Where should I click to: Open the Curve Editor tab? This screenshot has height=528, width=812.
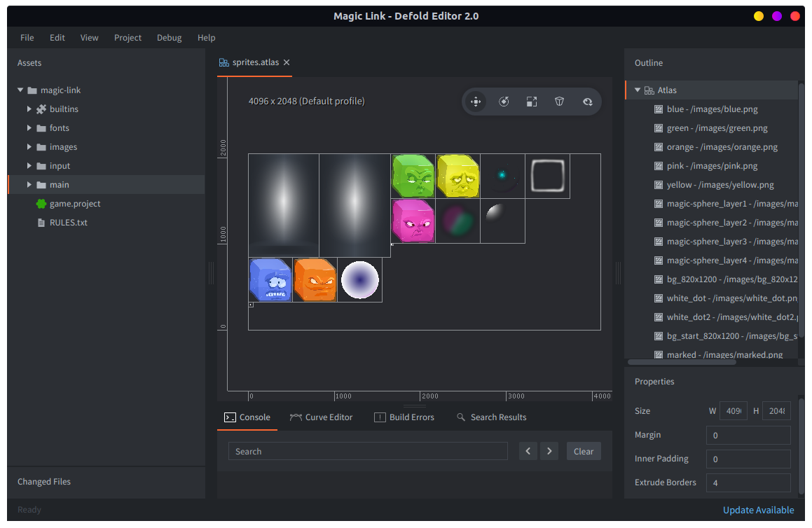tap(321, 417)
